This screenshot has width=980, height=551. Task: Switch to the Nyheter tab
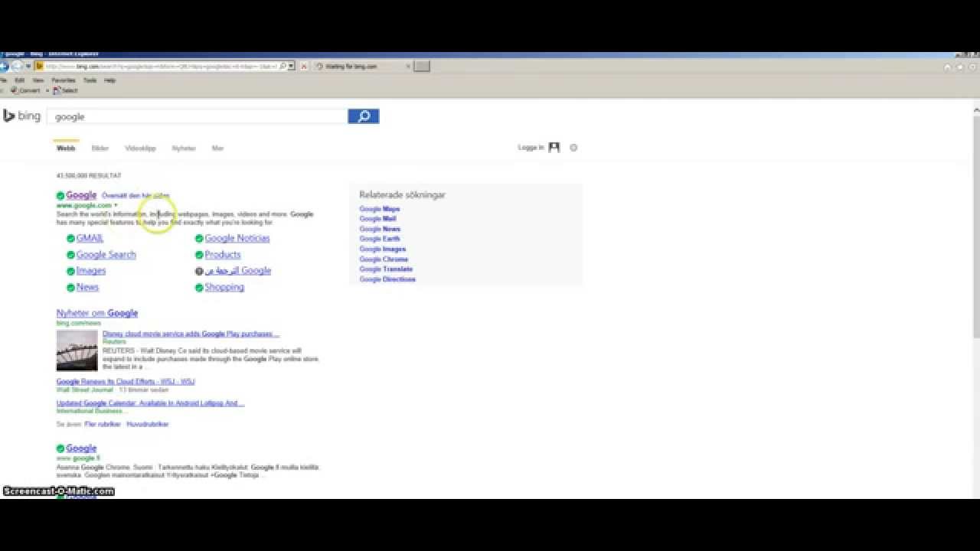coord(184,148)
